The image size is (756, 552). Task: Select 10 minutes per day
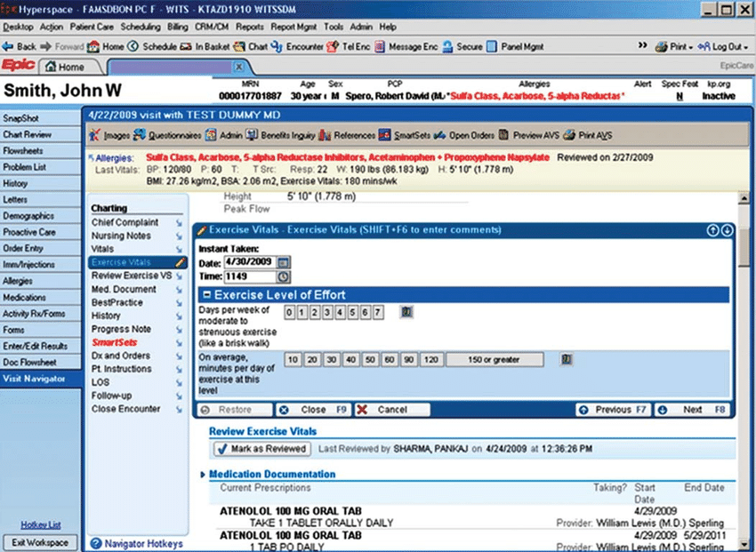[x=294, y=360]
